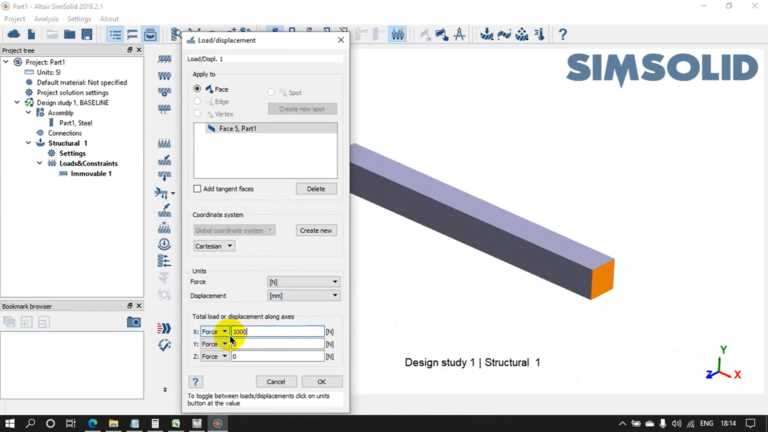Open File Explorer from the taskbar
Screen dimensions: 768x432
(114, 423)
